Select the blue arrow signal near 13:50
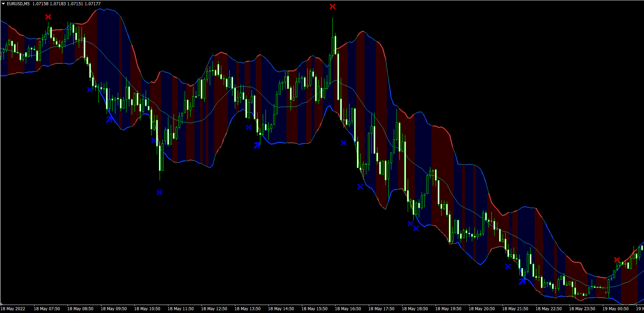Viewport: 644px width, 313px height. [257, 145]
